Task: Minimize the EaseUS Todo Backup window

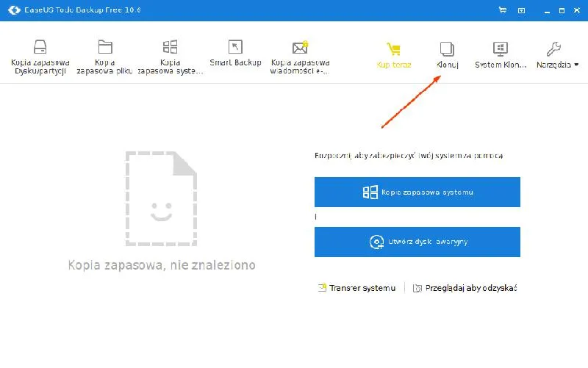Action: 547,11
